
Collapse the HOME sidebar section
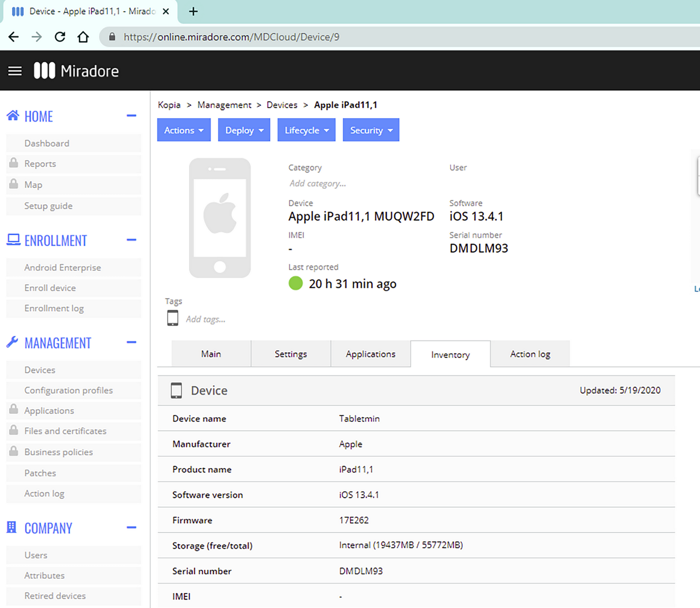coord(131,116)
